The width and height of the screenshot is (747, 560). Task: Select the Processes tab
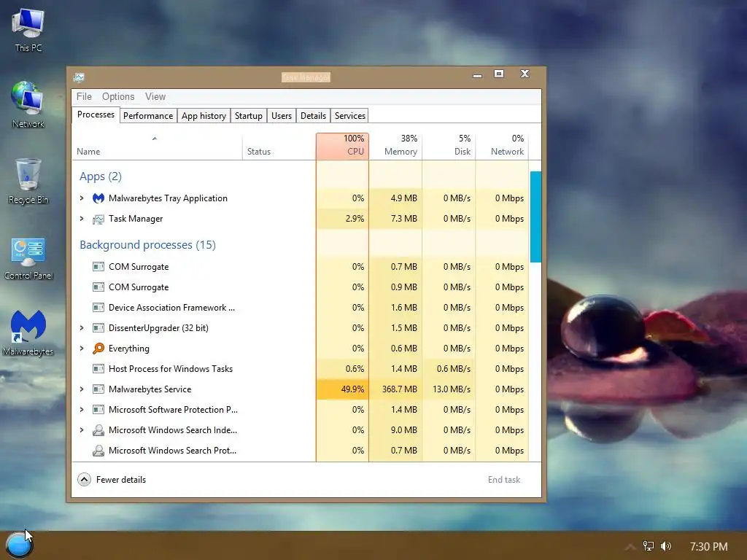(x=96, y=114)
